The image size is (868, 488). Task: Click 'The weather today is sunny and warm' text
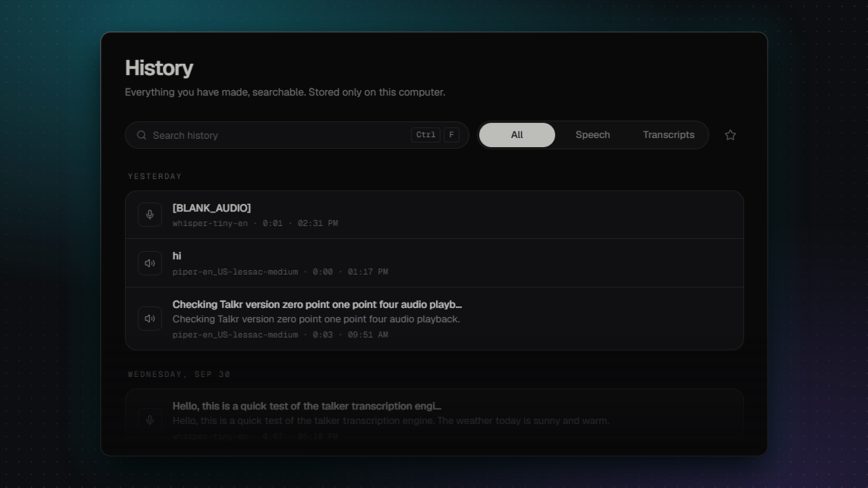(x=523, y=421)
